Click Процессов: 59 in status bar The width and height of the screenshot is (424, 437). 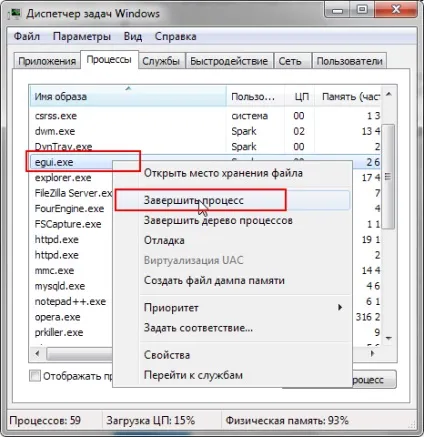(45, 420)
